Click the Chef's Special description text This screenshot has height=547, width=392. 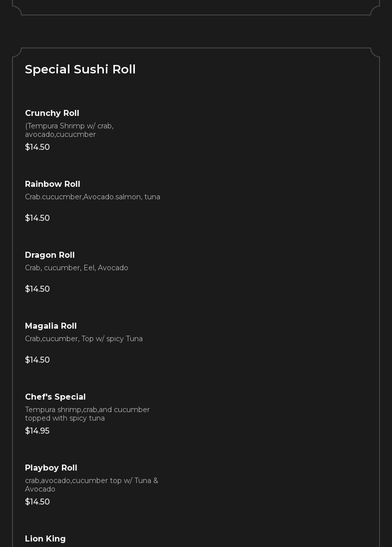87,414
